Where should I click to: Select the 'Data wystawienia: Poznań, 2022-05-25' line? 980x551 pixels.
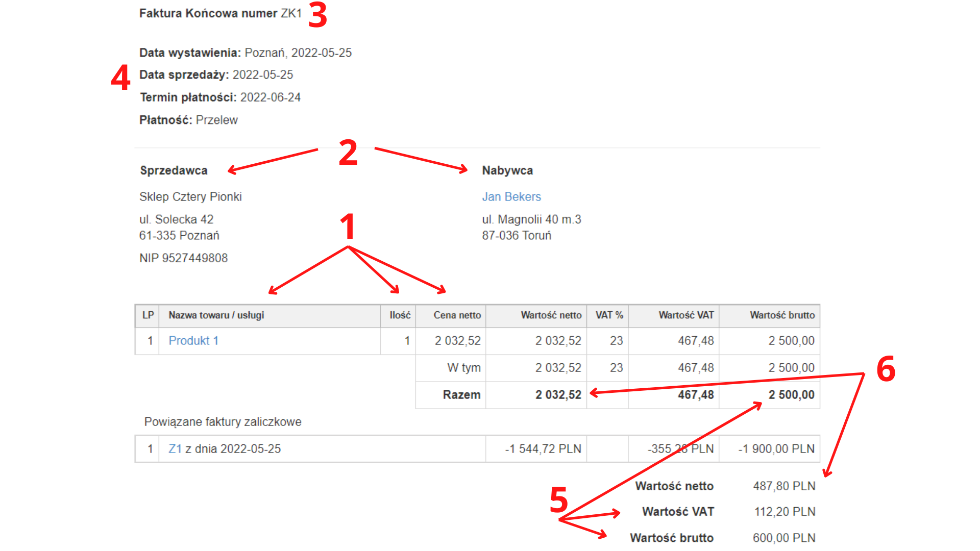click(x=246, y=53)
